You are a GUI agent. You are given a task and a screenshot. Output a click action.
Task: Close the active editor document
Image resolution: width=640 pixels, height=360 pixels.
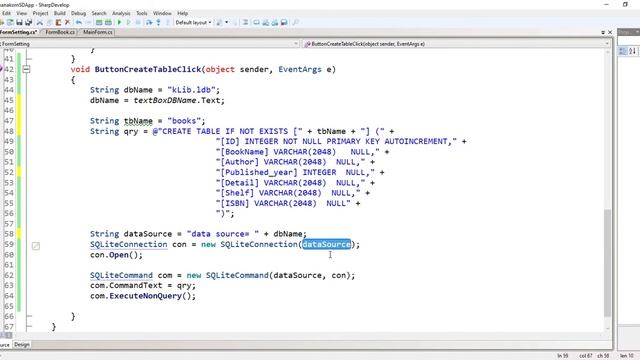(x=610, y=32)
